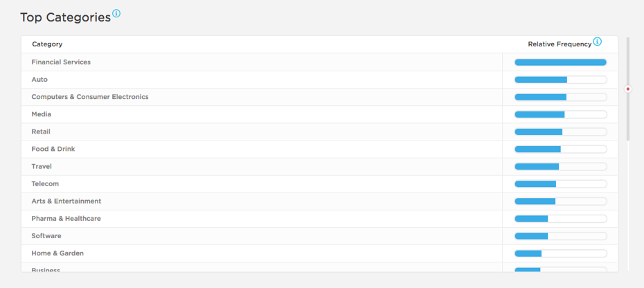Screen dimensions: 644x288
Task: Select the Telecom category row
Action: point(45,184)
